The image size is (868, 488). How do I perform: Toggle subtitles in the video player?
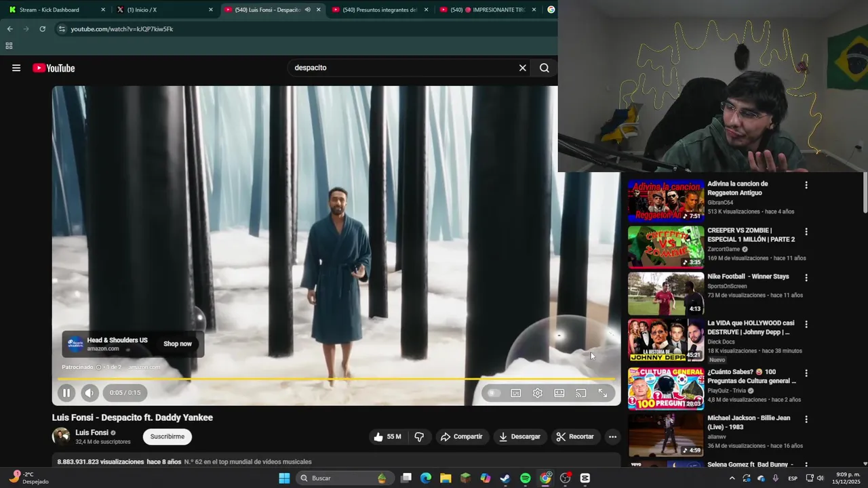point(516,393)
